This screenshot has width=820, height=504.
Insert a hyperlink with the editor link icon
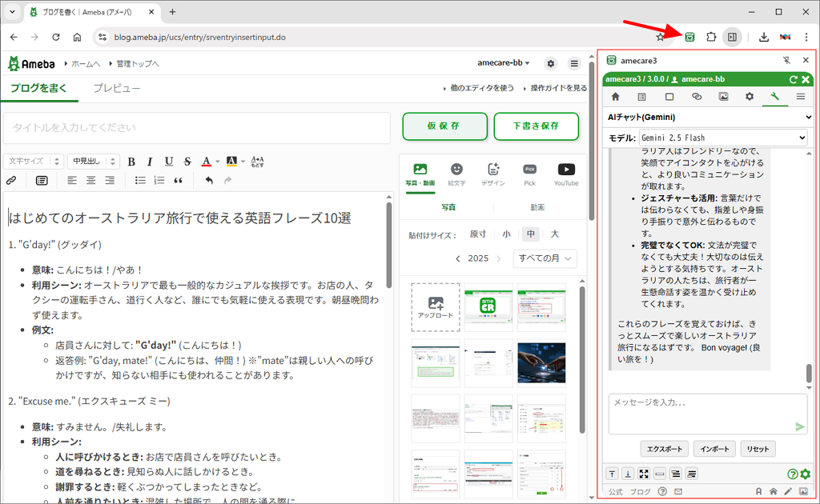coord(11,180)
